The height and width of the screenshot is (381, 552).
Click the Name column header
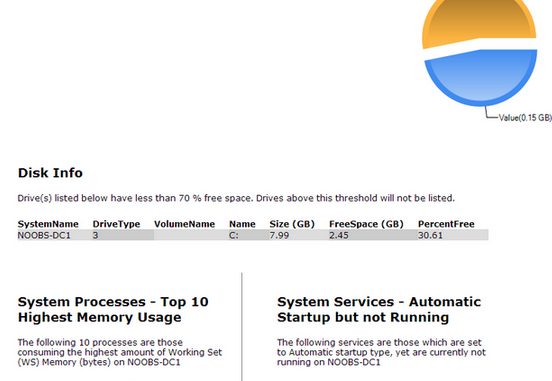tap(242, 224)
